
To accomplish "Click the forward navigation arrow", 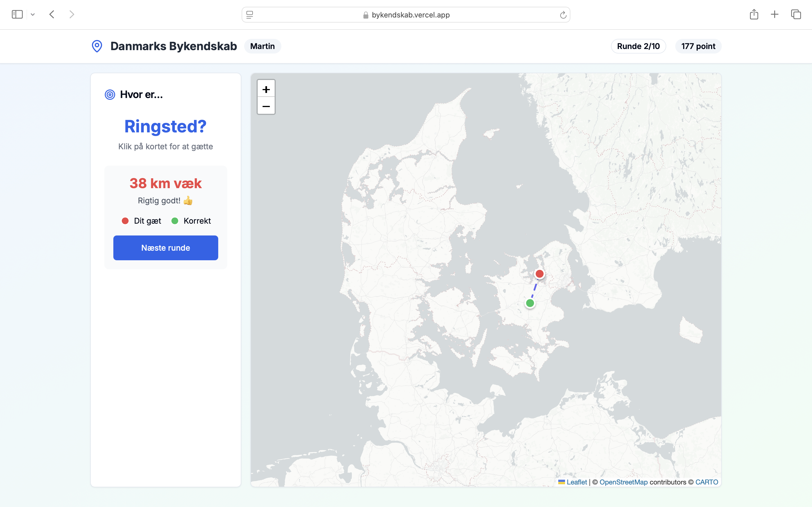I will 71,14.
